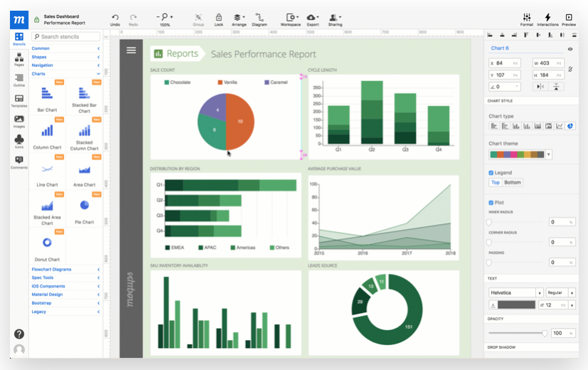Expand the Navigation stencils category
The width and height of the screenshot is (588, 370).
tap(65, 65)
